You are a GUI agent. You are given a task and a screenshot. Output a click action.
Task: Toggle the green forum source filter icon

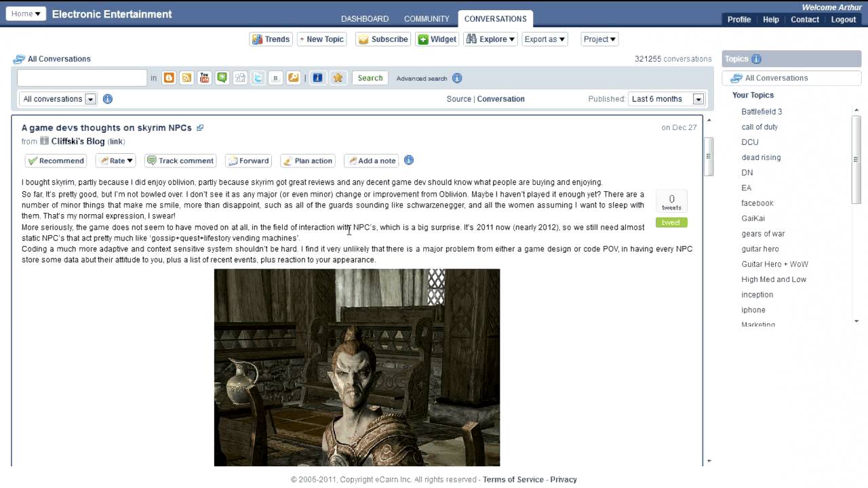222,78
